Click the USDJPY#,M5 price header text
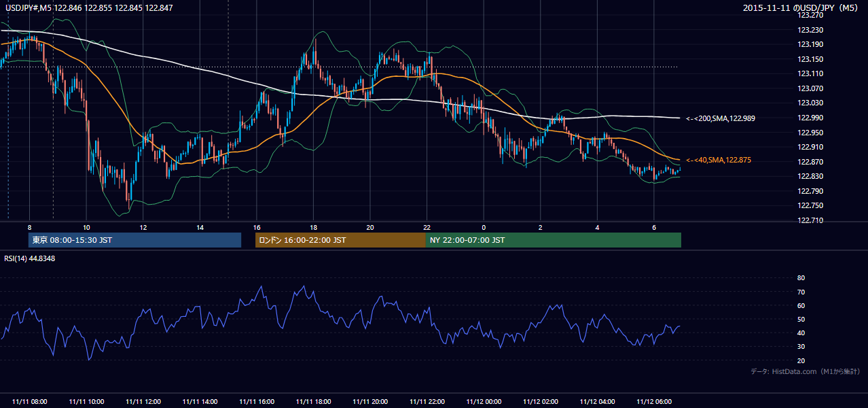The height and width of the screenshot is (408, 868). 88,8
